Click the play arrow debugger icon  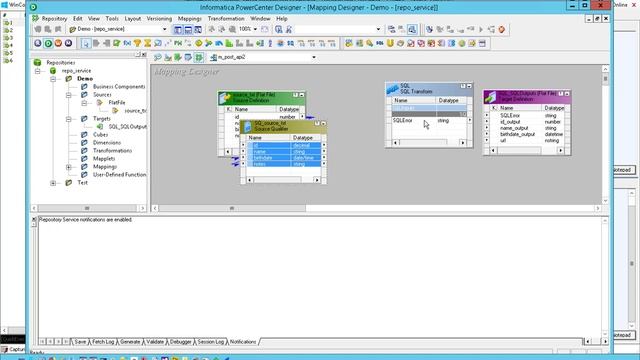(481, 29)
